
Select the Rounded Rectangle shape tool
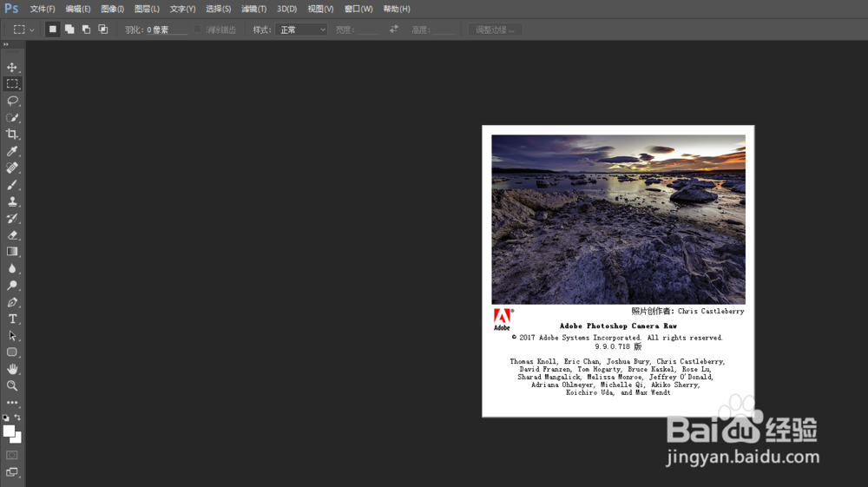(x=12, y=352)
